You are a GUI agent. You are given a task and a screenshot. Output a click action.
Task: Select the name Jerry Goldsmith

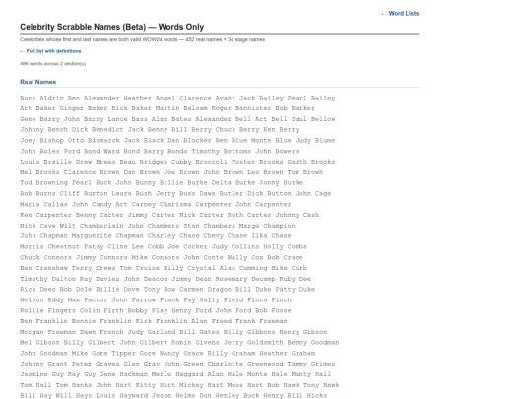tap(253, 343)
